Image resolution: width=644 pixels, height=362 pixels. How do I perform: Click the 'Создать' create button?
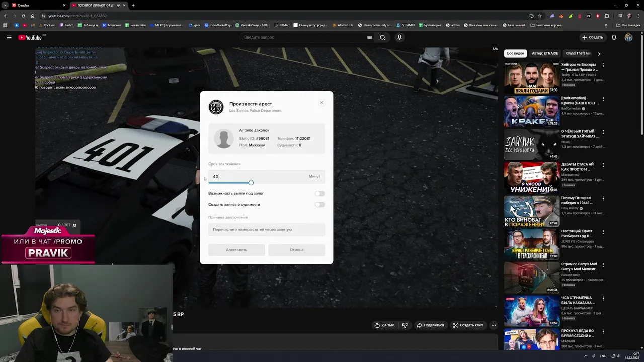pyautogui.click(x=592, y=37)
